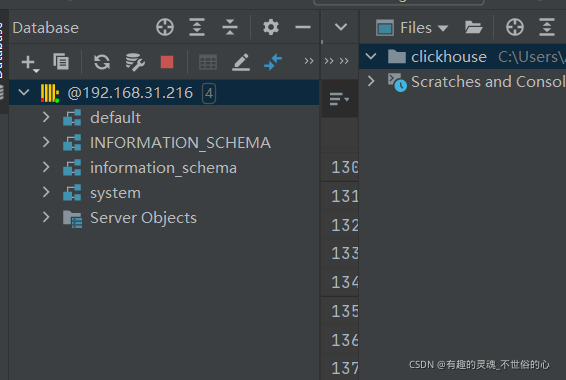The width and height of the screenshot is (566, 380).
Task: Expand all nodes in Database panel
Action: [x=197, y=27]
